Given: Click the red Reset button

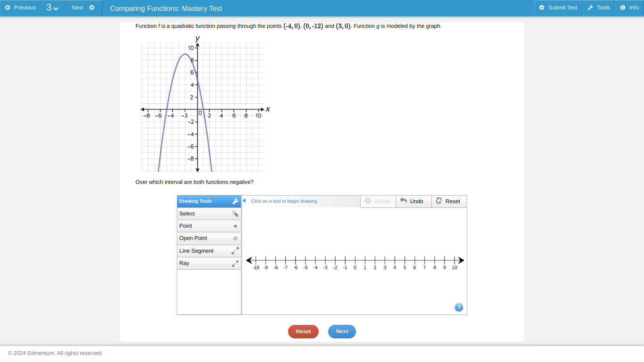Looking at the screenshot, I should pyautogui.click(x=303, y=331).
